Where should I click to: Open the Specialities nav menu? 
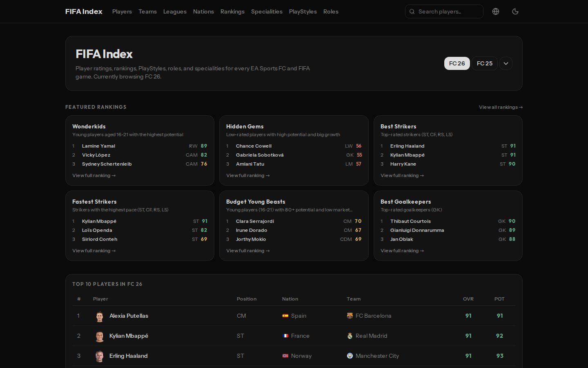coord(267,11)
